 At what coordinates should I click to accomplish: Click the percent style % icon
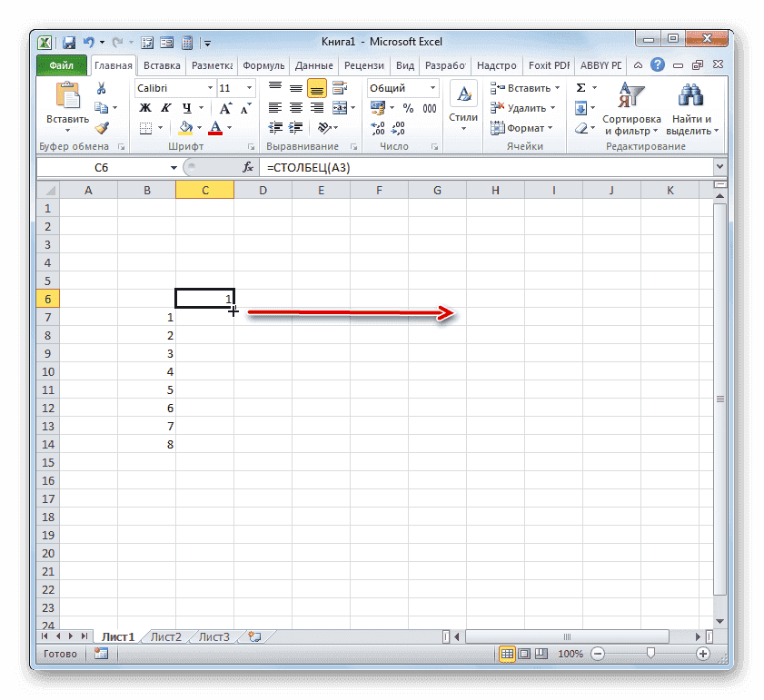[410, 107]
